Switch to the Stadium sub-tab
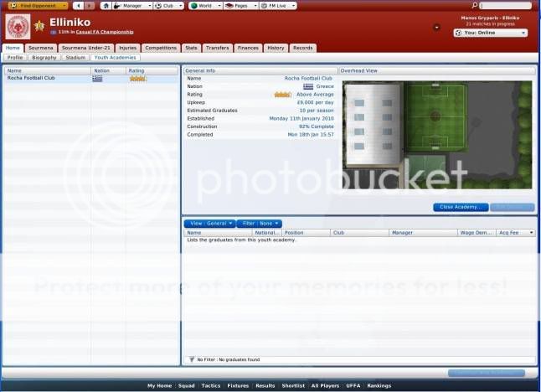541x392 pixels. click(75, 58)
